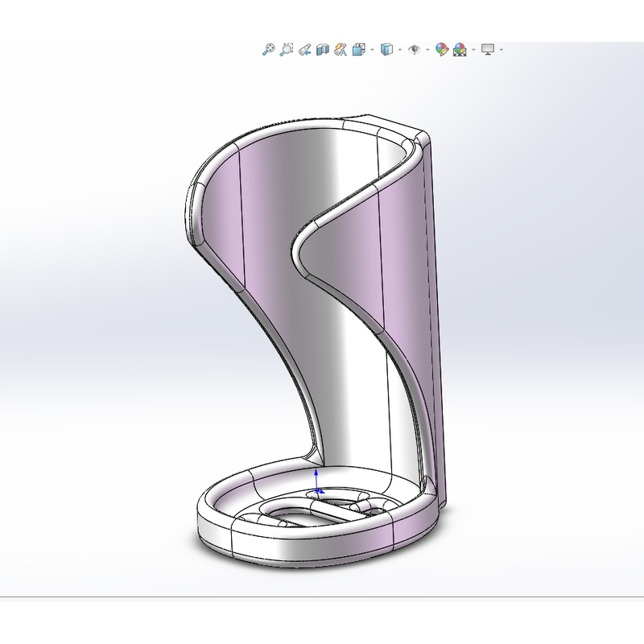Open the Dynamic Annotation Views tool
The height and width of the screenshot is (644, 644).
pos(340,50)
